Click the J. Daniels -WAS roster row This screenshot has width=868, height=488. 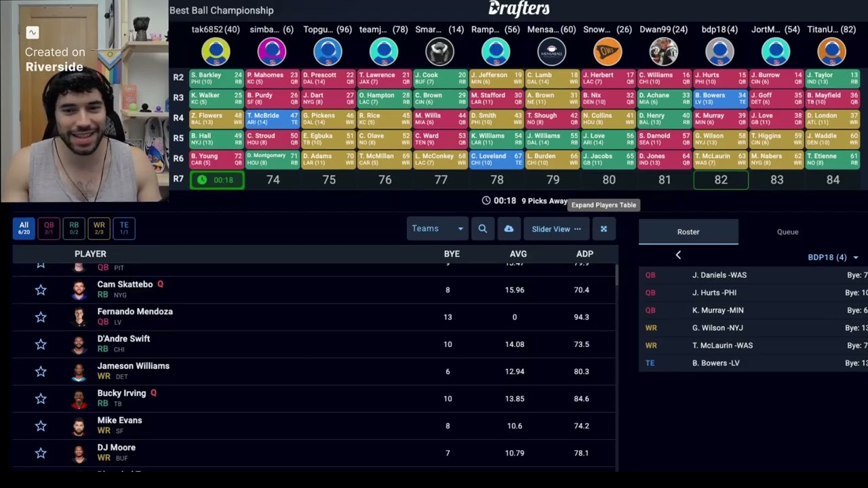[x=753, y=275]
